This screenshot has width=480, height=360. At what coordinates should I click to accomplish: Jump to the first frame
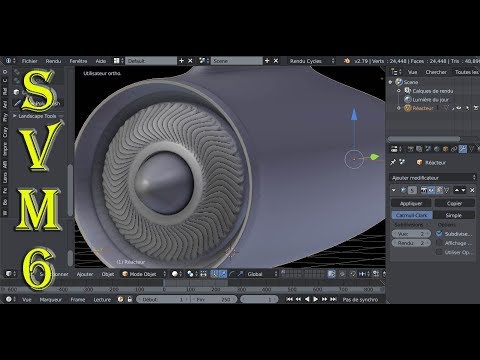point(289,299)
